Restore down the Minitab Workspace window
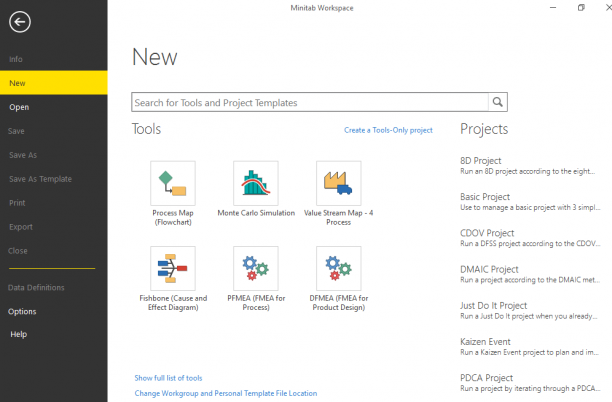 (x=581, y=8)
